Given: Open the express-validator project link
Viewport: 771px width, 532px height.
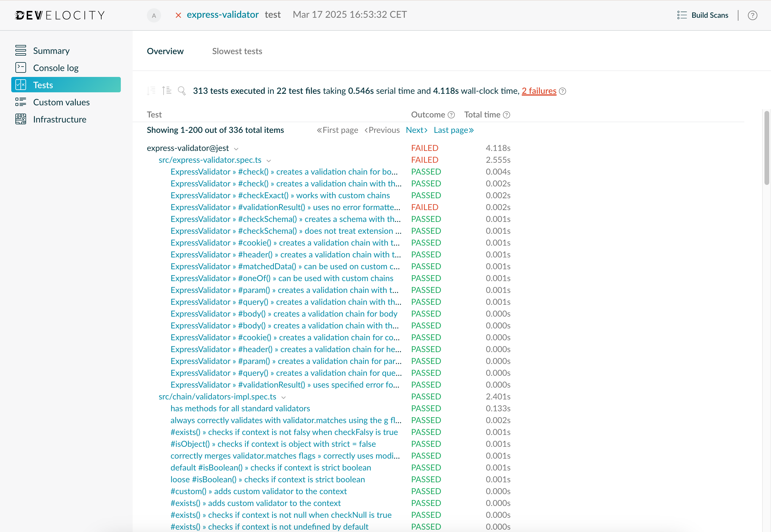Looking at the screenshot, I should point(222,15).
